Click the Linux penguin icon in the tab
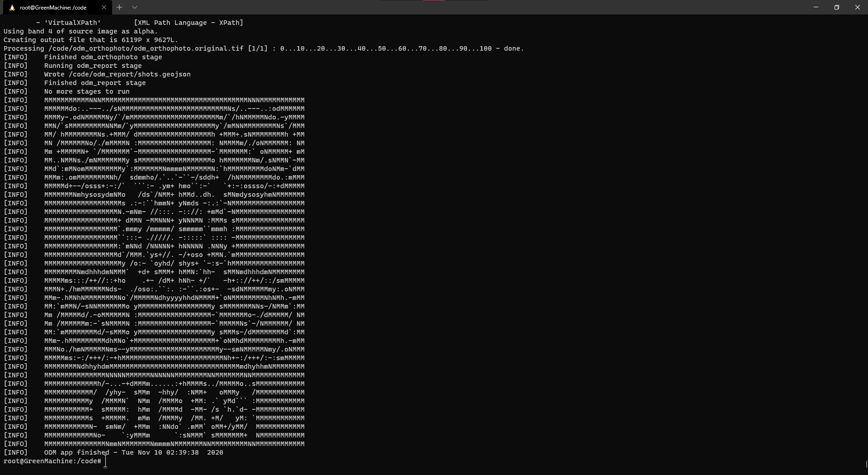Screen dimensions: 868x475 [x=12, y=8]
